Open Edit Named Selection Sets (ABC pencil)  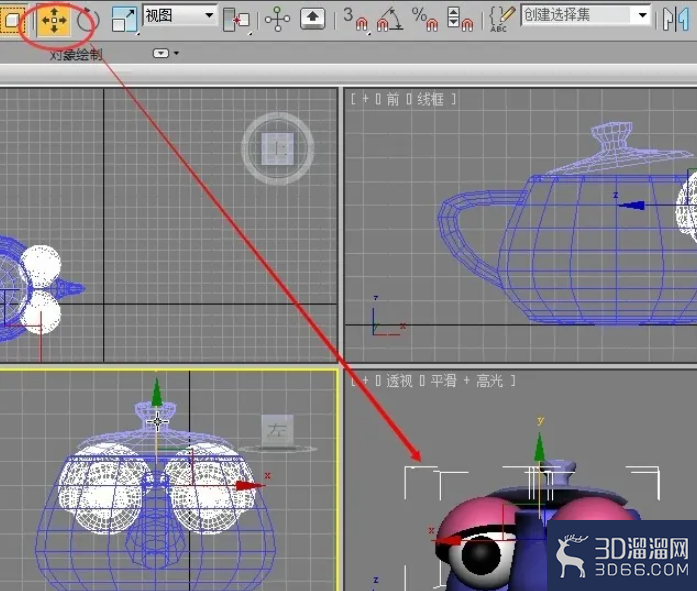(501, 19)
